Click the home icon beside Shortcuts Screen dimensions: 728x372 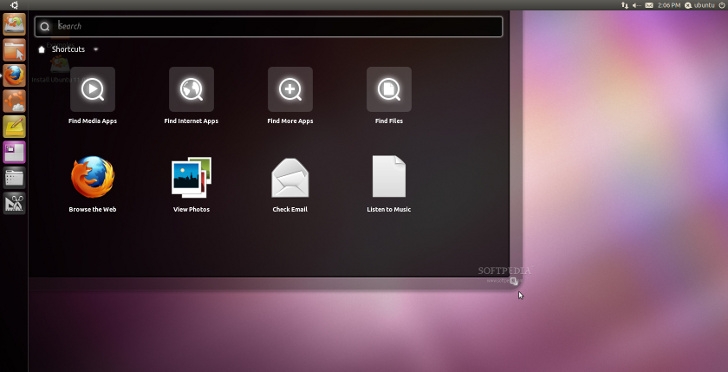pos(41,49)
